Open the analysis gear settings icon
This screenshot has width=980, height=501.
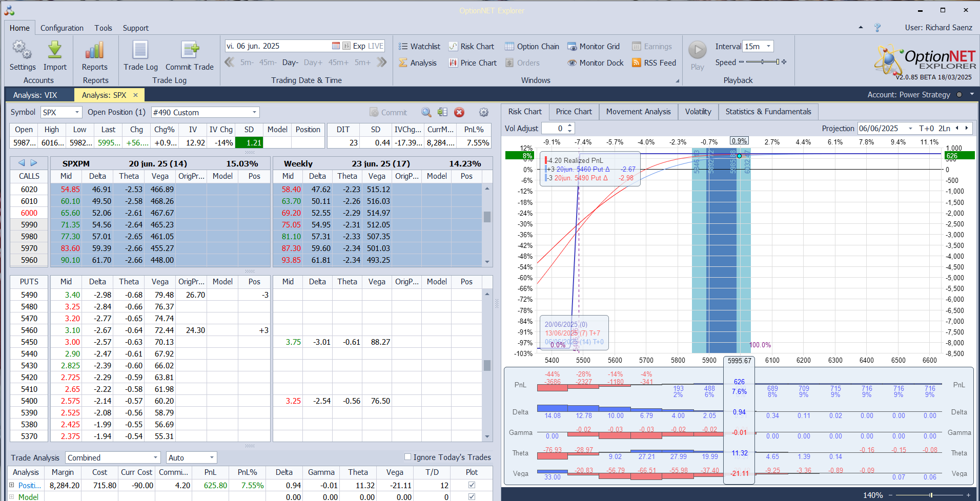pyautogui.click(x=483, y=112)
